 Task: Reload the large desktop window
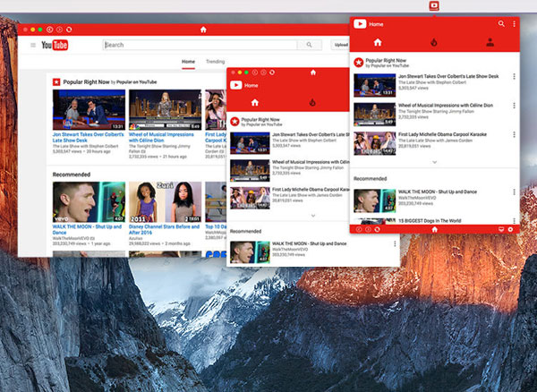pyautogui.click(x=69, y=30)
